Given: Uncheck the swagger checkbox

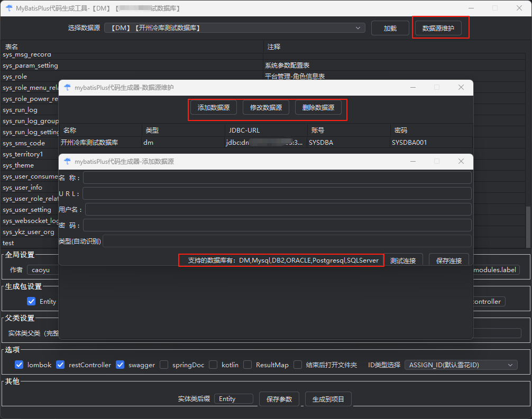Looking at the screenshot, I should (x=120, y=365).
